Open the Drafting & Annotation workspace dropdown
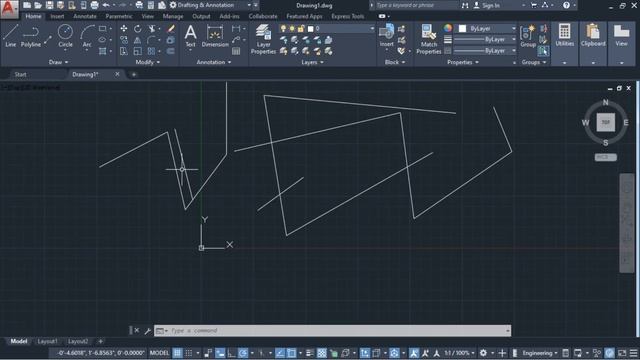The width and height of the screenshot is (640, 360). (x=249, y=5)
